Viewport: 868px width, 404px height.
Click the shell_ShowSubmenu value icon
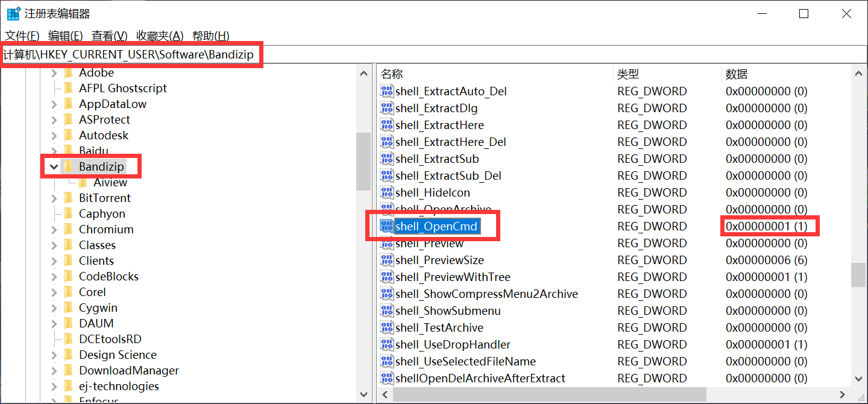(386, 311)
